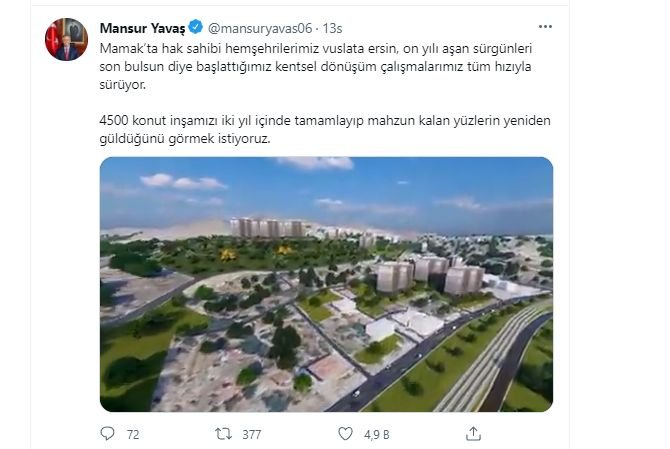Click the reply speech bubble icon

[107, 434]
